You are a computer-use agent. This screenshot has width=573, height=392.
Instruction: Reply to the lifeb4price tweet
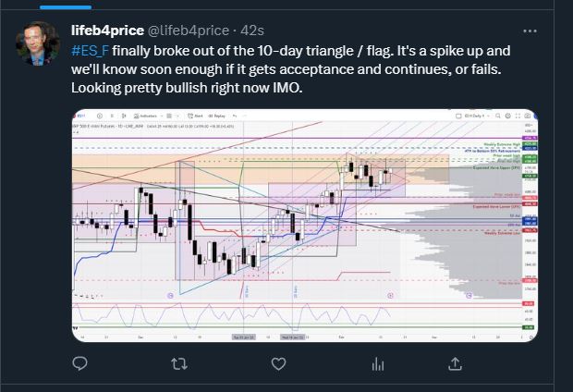tap(79, 363)
